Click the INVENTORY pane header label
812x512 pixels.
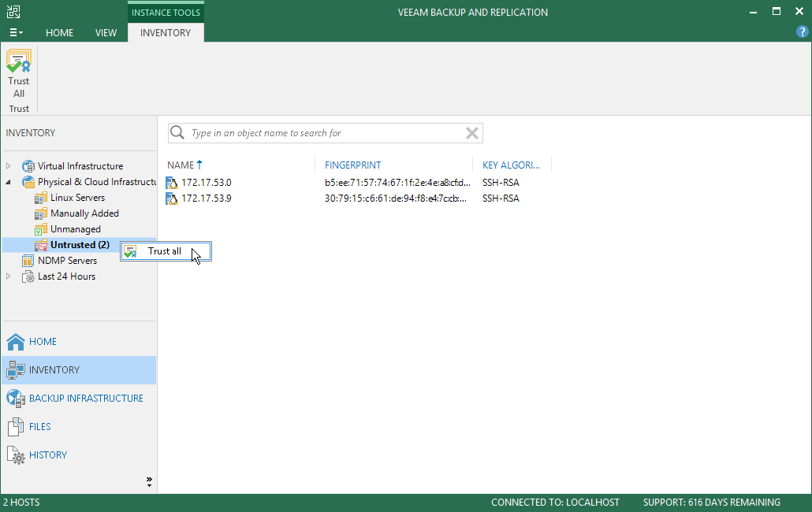31,133
